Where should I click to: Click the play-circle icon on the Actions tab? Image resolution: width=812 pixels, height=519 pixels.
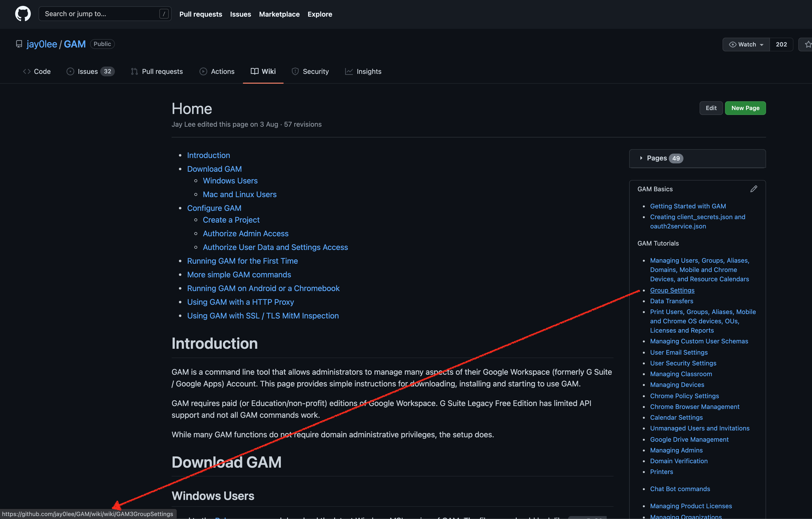tap(203, 71)
